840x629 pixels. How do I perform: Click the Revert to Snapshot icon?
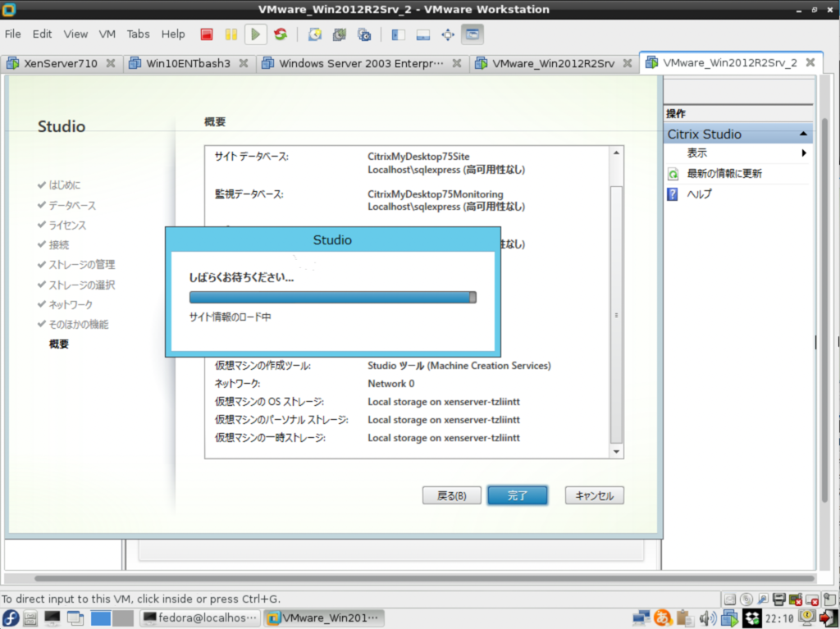coord(339,34)
